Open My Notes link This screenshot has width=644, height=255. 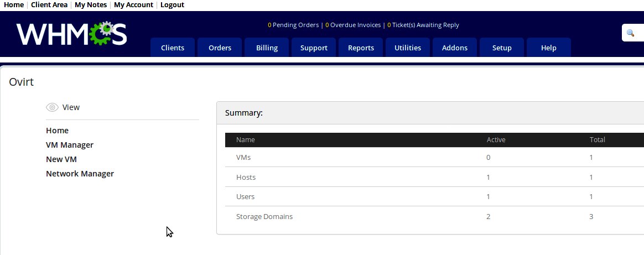(91, 5)
